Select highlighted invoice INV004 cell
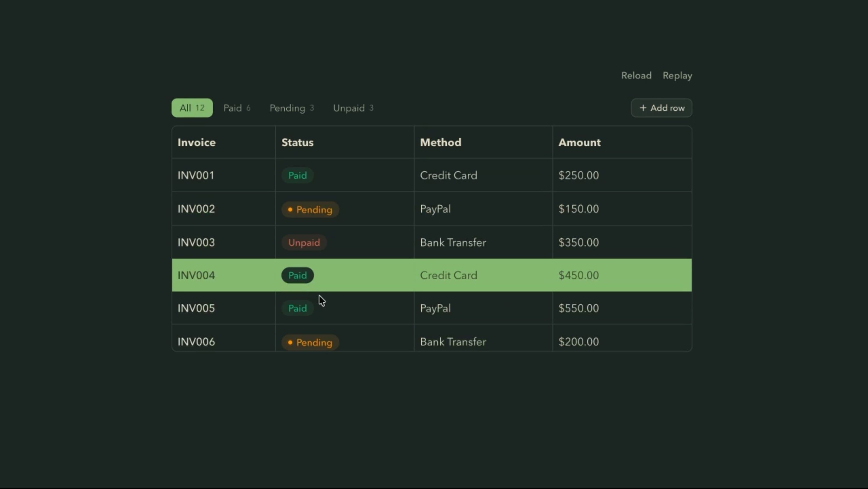868x489 pixels. [224, 275]
